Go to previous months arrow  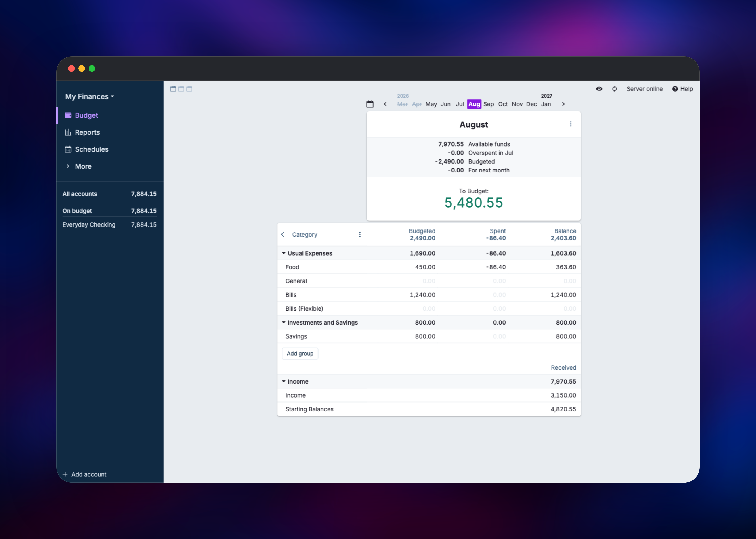click(385, 104)
